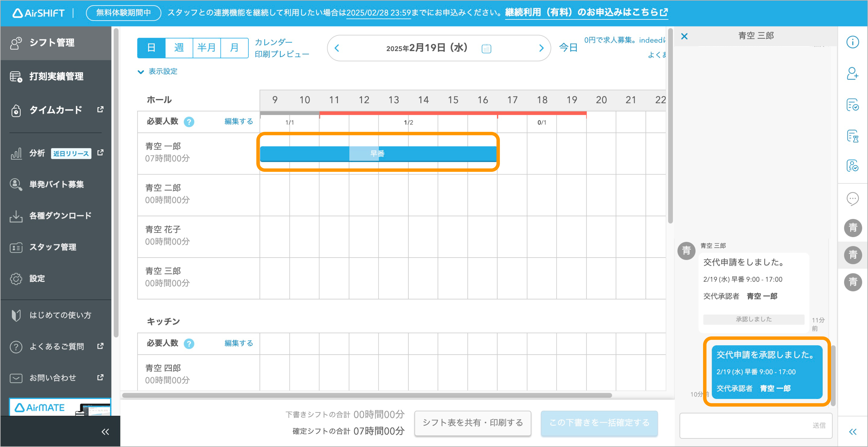Click the AirSHIFT logo

(38, 13)
